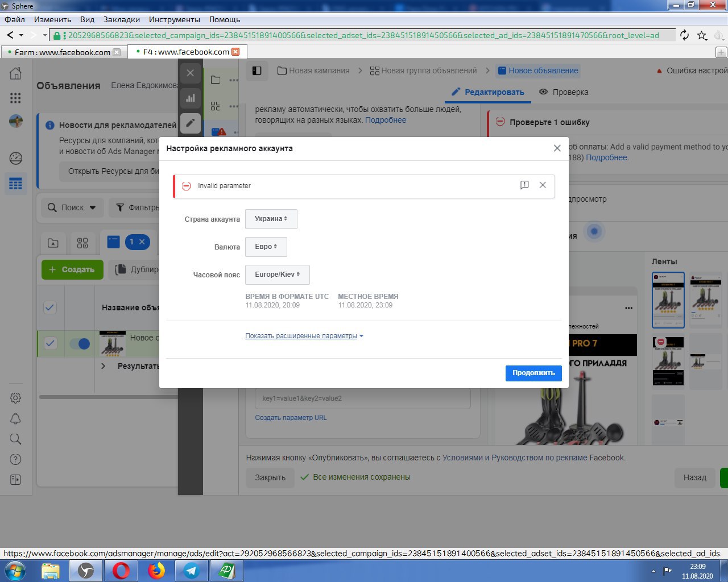
Task: Open notifications bell in left sidebar
Action: (16, 419)
